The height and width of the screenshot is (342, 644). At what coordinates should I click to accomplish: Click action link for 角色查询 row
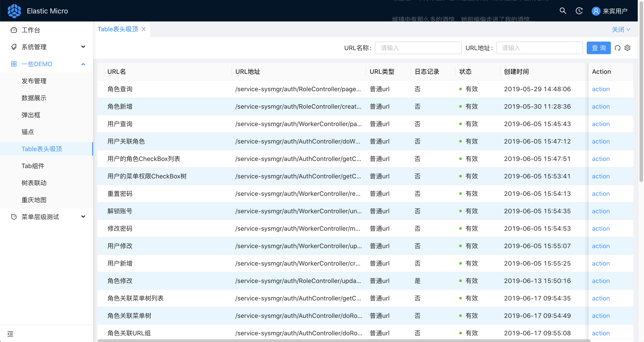tap(601, 89)
